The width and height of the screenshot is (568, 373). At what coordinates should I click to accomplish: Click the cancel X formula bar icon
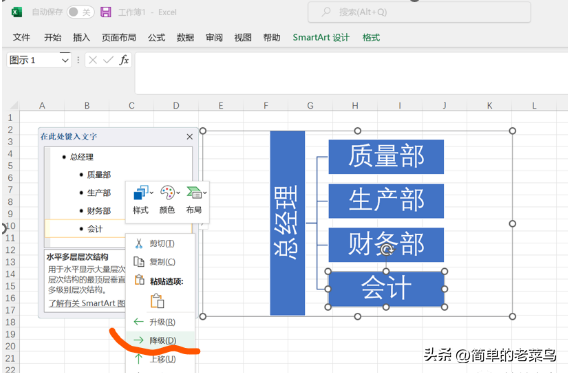point(93,60)
